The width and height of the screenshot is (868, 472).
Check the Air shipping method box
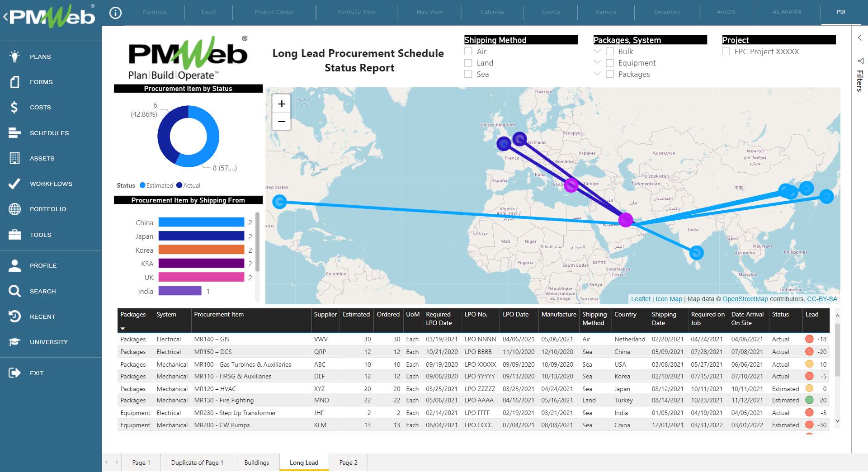(468, 52)
